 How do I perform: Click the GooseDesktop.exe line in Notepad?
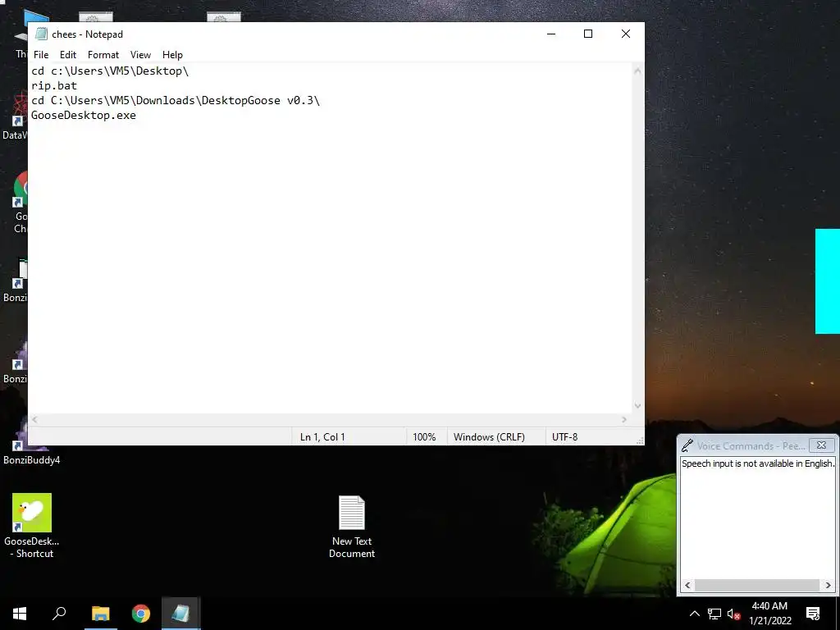tap(84, 115)
